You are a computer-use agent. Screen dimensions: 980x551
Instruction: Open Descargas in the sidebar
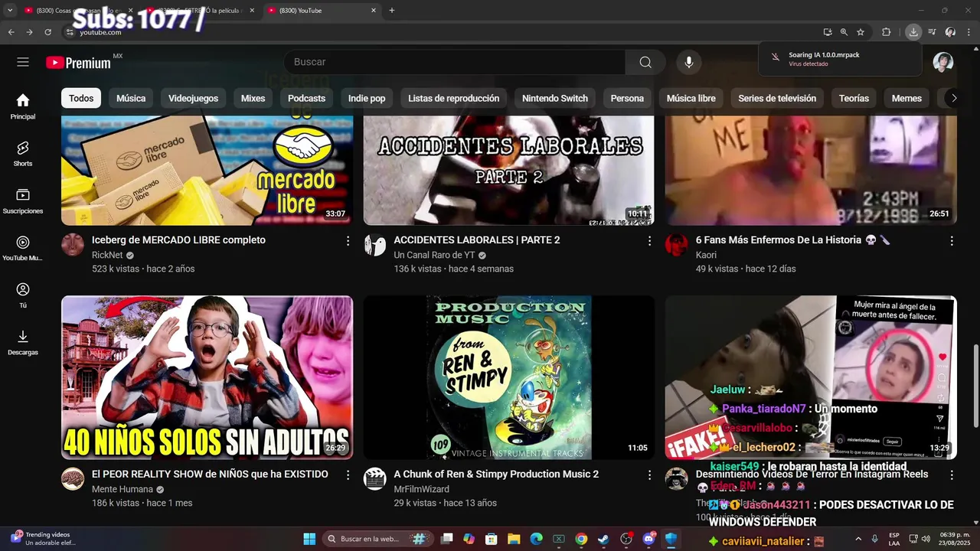click(23, 343)
